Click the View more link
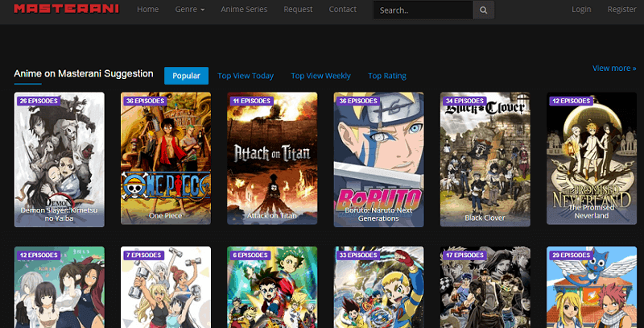The width and height of the screenshot is (644, 328). coord(613,69)
